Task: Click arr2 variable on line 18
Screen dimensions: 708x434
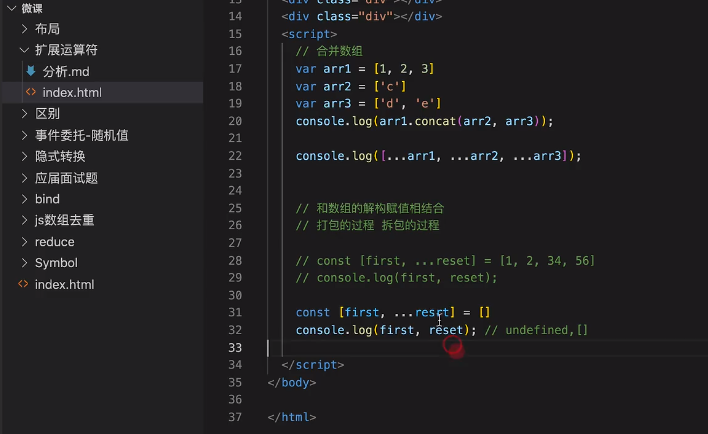Action: tap(337, 86)
